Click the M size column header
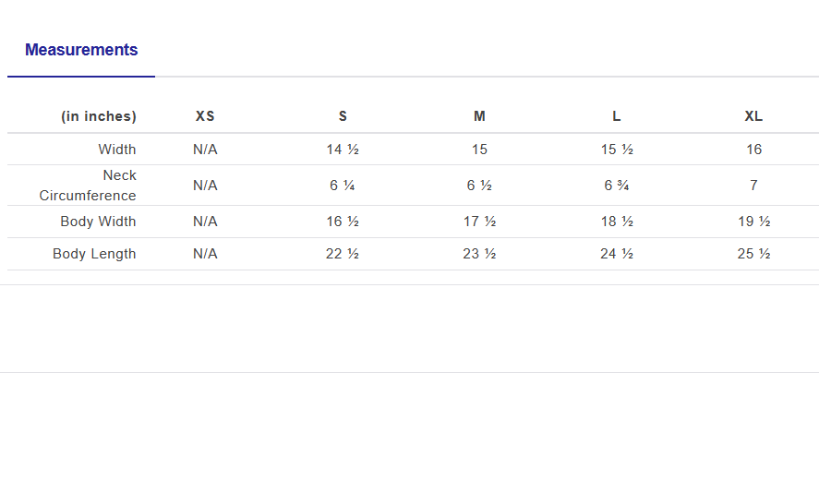Screen dimensions: 819x504 479,116
